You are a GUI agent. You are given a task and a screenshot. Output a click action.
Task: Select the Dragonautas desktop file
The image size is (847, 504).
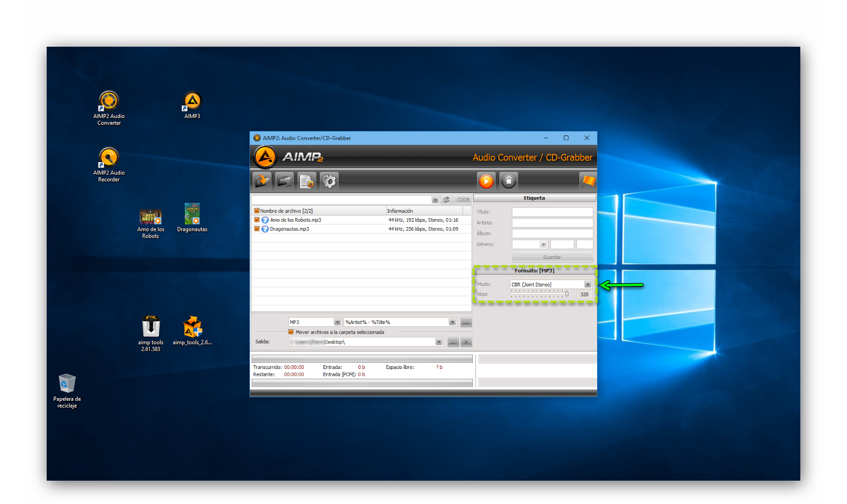(x=192, y=218)
